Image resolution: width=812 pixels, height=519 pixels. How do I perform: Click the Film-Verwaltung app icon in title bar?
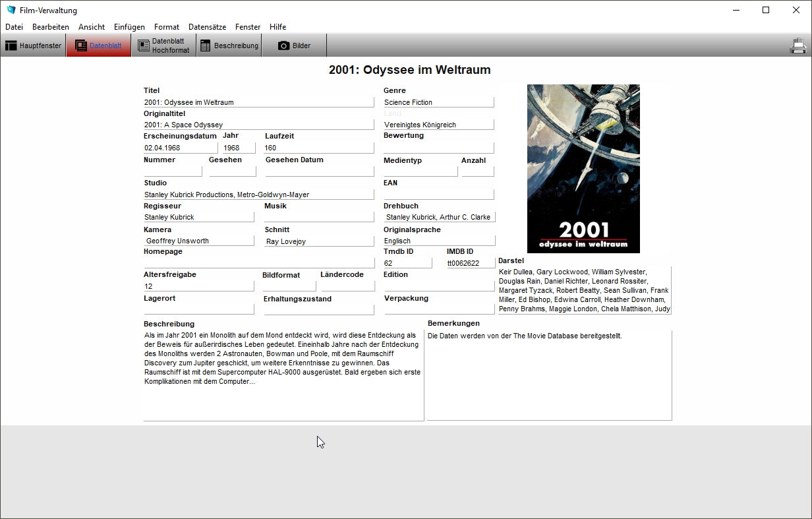tap(11, 10)
